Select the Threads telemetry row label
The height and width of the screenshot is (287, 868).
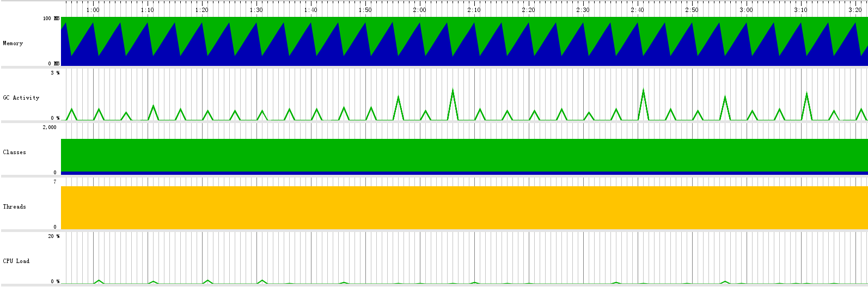tap(14, 206)
